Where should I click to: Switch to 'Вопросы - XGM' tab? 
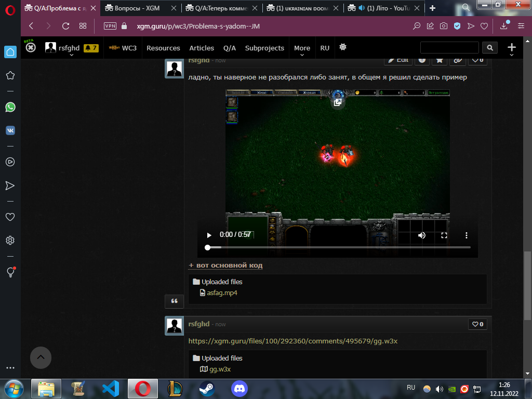pos(137,8)
